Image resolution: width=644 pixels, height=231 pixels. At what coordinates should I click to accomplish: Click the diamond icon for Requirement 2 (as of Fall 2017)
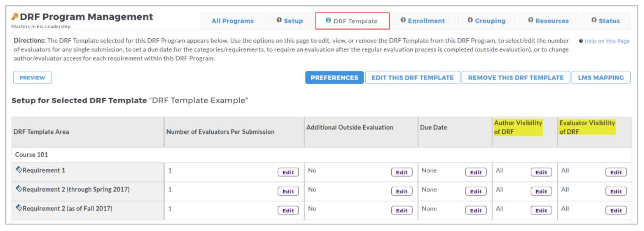pos(19,207)
